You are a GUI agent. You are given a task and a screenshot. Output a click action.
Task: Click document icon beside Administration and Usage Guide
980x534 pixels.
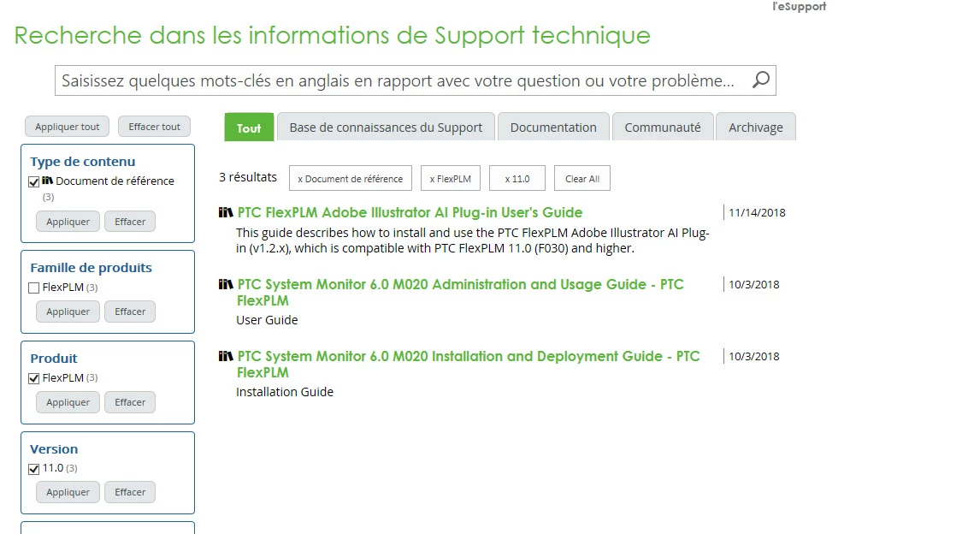click(226, 284)
